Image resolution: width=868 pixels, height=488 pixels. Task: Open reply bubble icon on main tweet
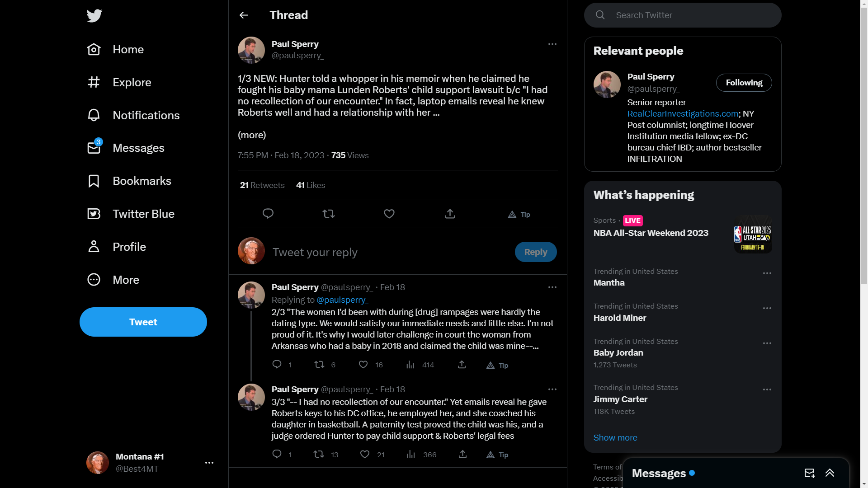(x=268, y=214)
